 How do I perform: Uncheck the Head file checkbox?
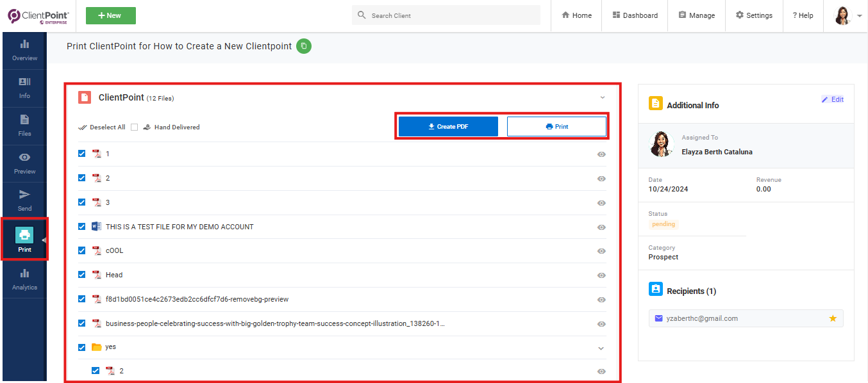coord(81,275)
